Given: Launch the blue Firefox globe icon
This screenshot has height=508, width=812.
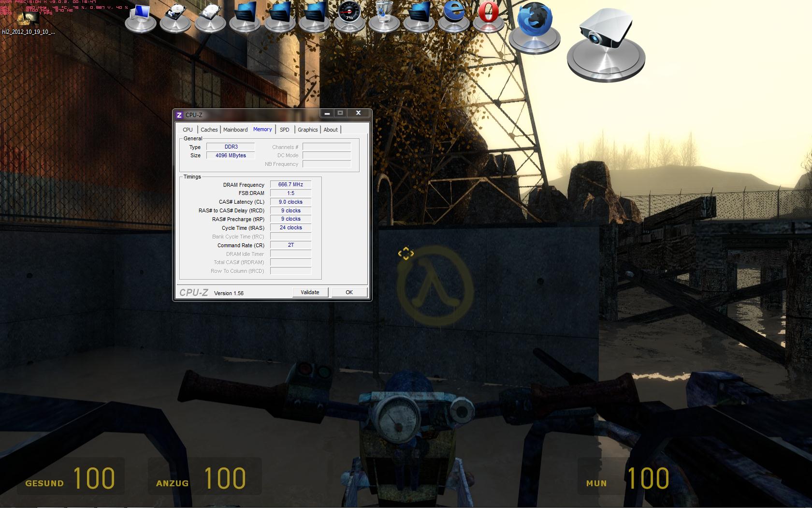Looking at the screenshot, I should coord(534,28).
